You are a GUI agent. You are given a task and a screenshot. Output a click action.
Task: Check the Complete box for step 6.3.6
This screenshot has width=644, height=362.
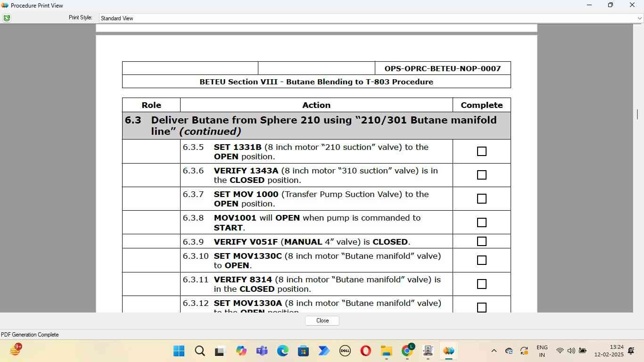click(x=481, y=175)
